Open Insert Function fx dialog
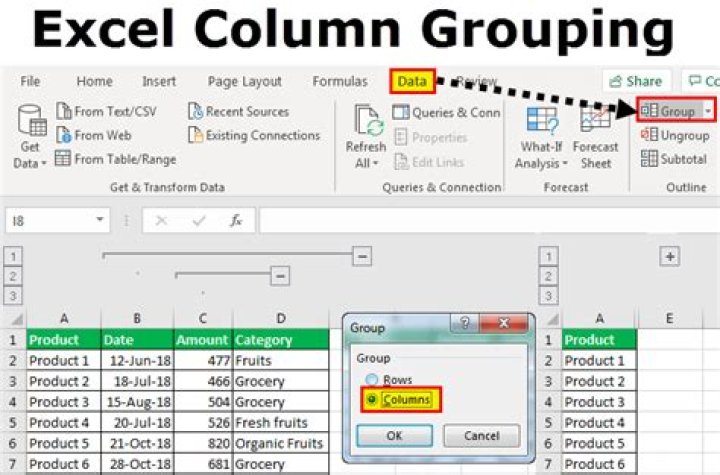720x475 pixels. click(236, 221)
